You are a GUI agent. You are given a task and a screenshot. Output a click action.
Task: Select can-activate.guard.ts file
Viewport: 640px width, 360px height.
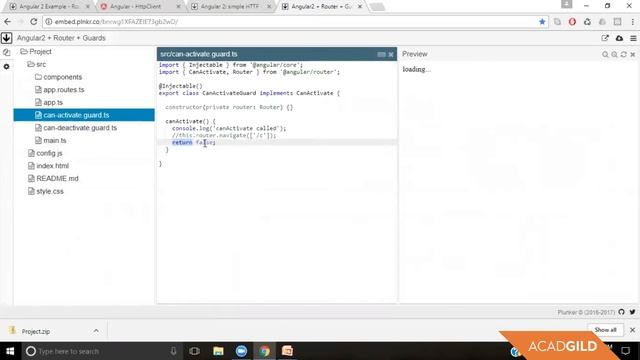(84, 115)
